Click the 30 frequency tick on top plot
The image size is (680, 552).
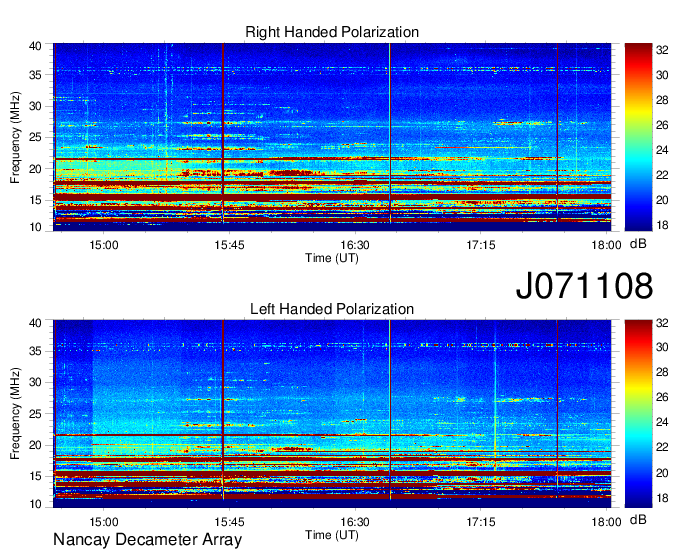point(35,106)
